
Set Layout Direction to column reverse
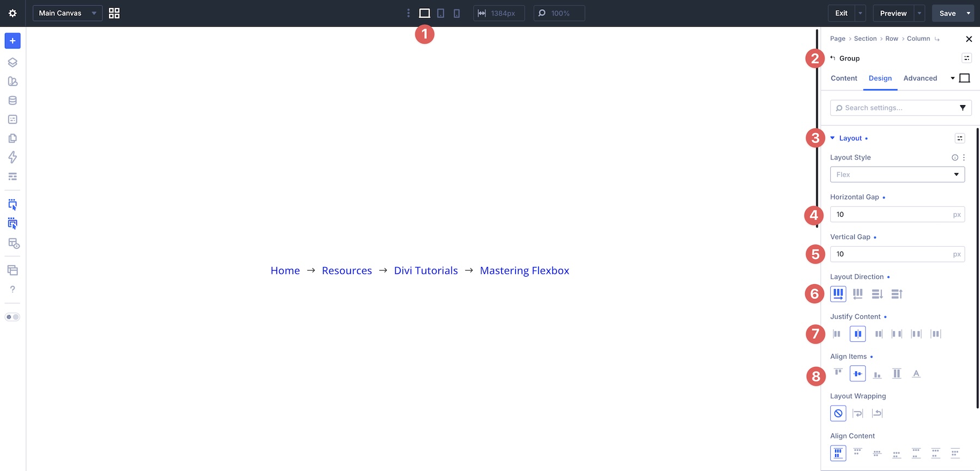point(897,294)
